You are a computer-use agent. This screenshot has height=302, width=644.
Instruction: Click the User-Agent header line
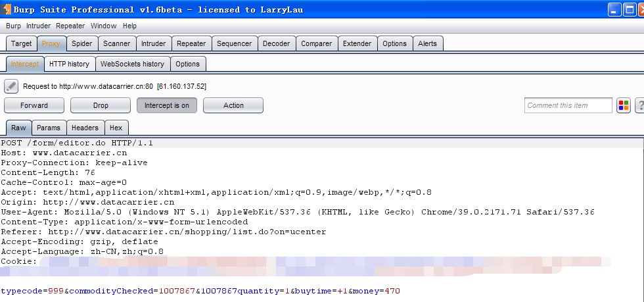[x=298, y=213]
